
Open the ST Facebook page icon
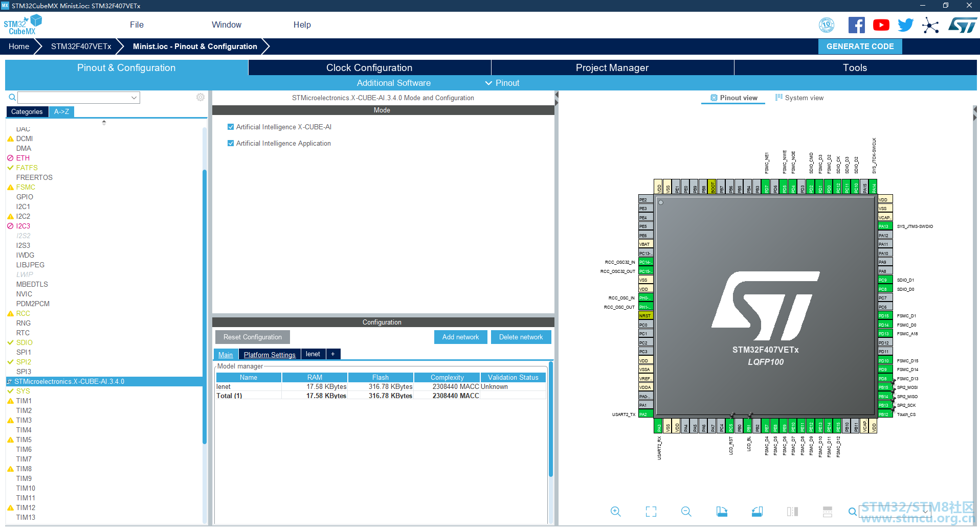click(x=857, y=25)
